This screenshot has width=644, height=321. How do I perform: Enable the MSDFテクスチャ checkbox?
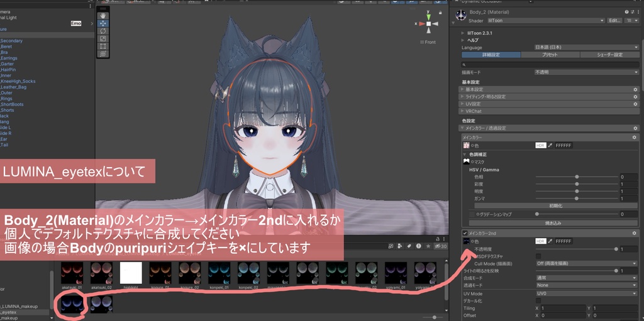(538, 256)
